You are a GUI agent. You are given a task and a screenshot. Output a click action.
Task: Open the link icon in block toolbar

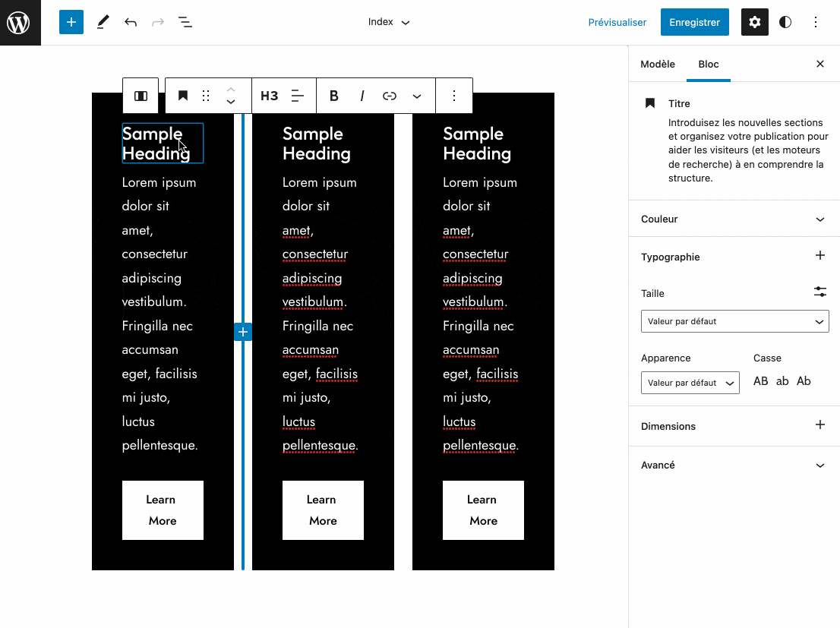pos(389,96)
